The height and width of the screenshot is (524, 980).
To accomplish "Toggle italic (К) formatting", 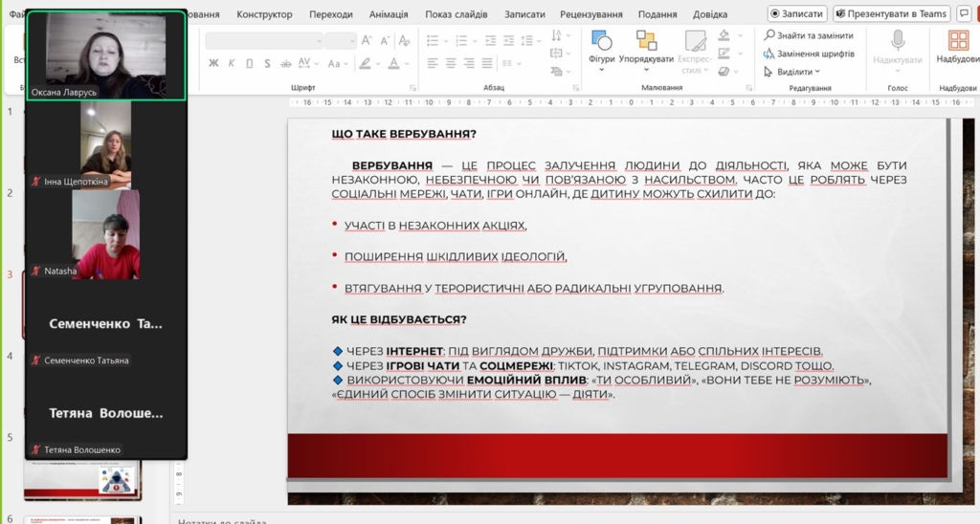I will 233,63.
